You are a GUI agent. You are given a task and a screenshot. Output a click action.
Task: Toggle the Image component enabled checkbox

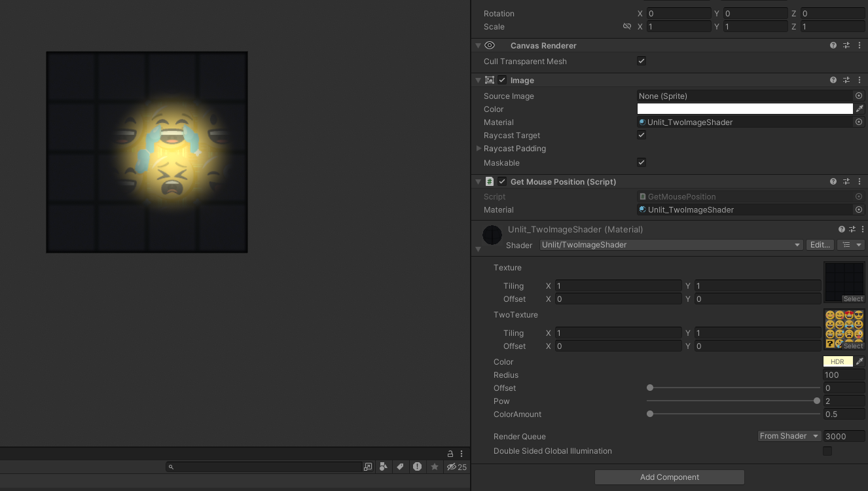502,80
